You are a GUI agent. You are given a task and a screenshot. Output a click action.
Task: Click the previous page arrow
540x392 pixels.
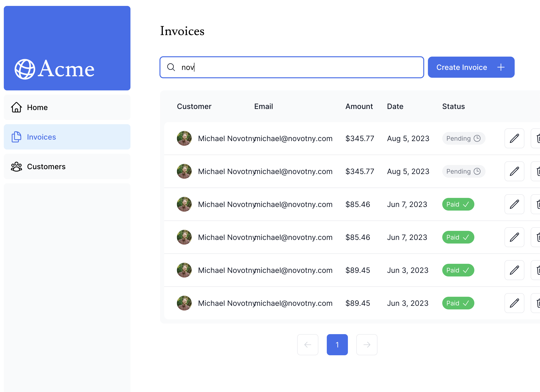307,345
